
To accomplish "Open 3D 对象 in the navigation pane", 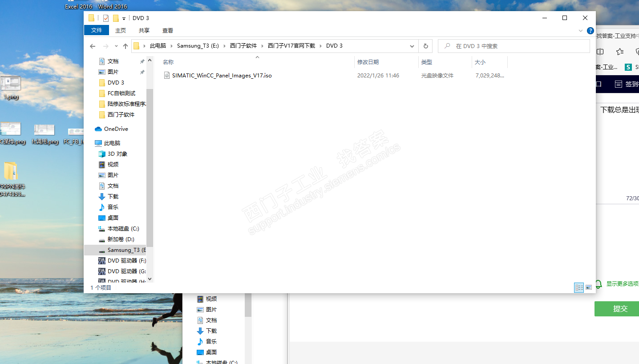I will (x=117, y=154).
